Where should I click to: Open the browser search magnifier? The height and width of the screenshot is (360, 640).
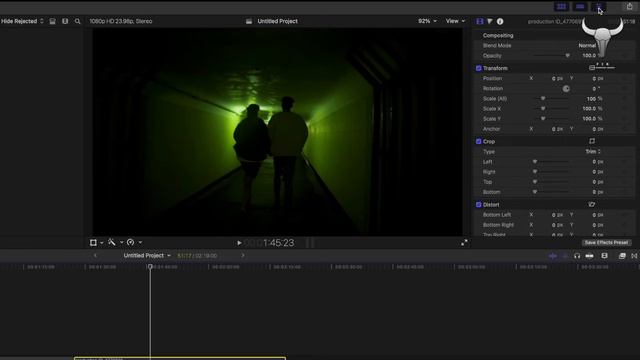click(x=78, y=21)
